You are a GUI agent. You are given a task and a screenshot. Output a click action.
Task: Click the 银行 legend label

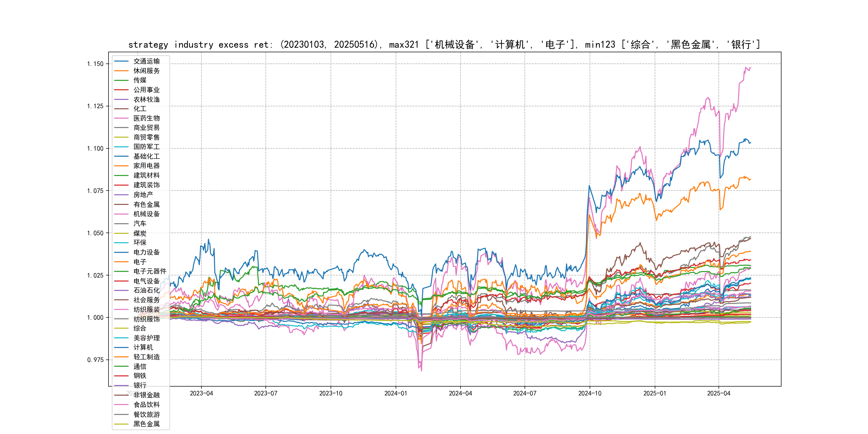point(140,385)
